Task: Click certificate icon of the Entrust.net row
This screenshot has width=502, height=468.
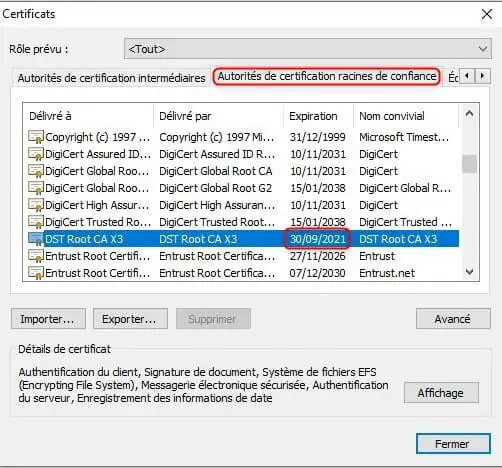Action: (x=36, y=273)
